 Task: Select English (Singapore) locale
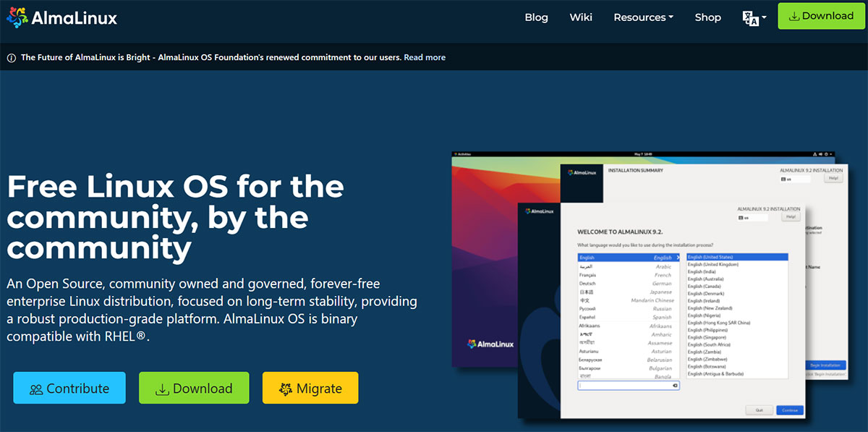(737, 337)
